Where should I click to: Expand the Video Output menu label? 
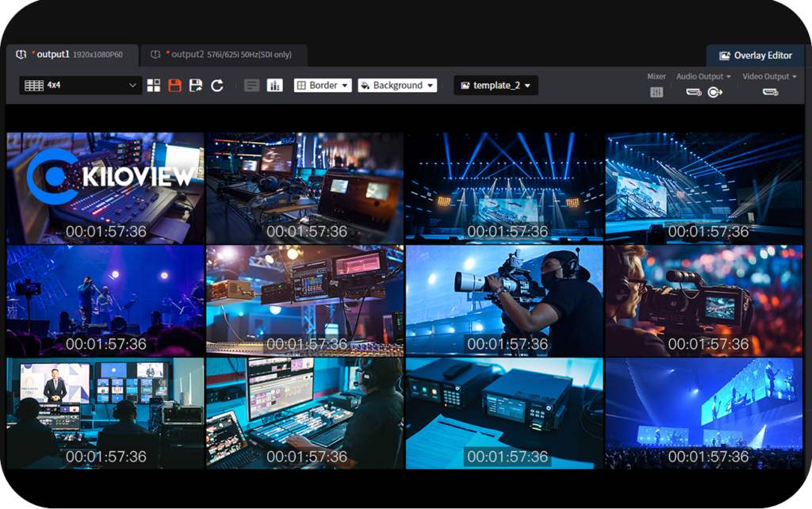(x=769, y=76)
